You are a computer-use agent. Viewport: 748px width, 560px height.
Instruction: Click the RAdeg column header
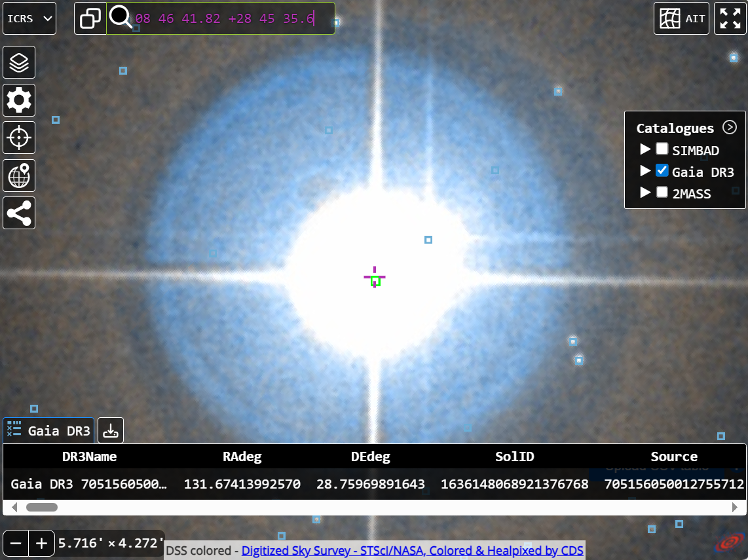[x=242, y=457]
